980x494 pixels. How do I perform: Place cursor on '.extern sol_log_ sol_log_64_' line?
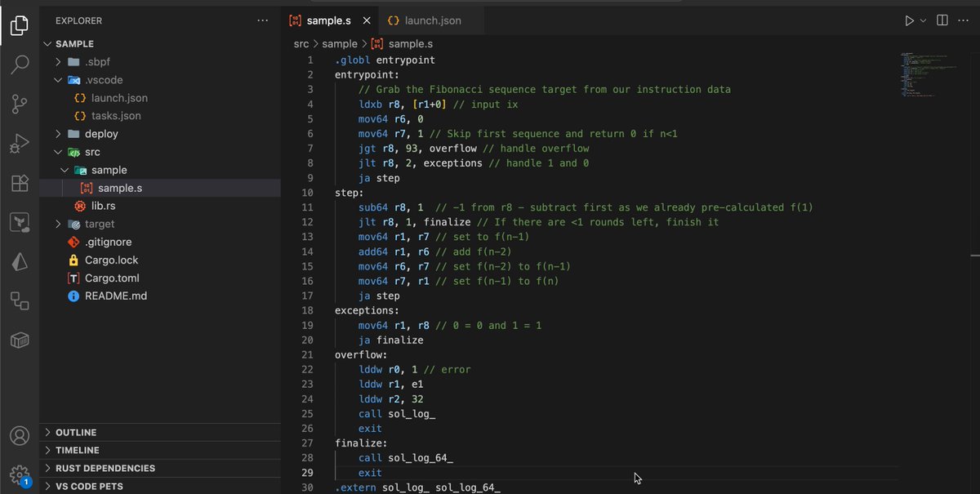(x=417, y=487)
